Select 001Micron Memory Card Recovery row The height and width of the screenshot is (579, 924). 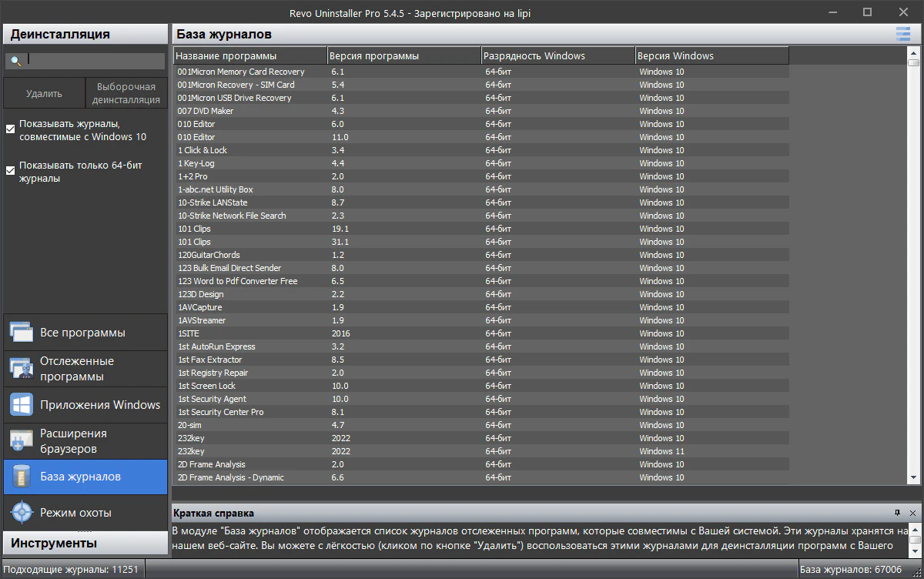click(481, 72)
